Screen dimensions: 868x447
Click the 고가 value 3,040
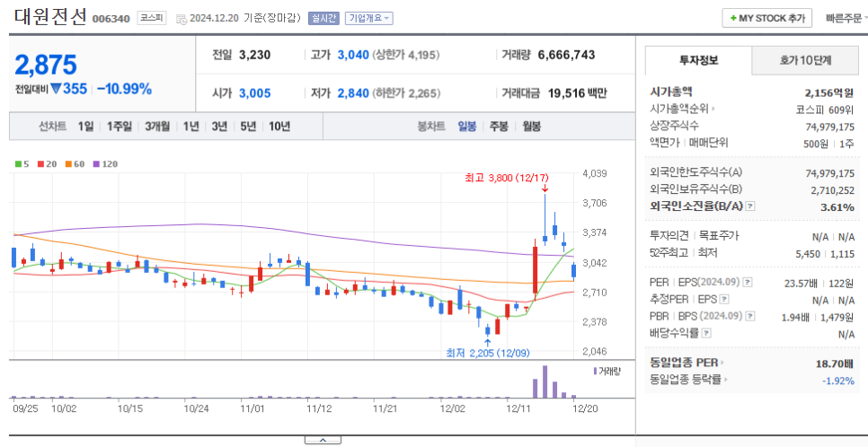click(x=352, y=55)
